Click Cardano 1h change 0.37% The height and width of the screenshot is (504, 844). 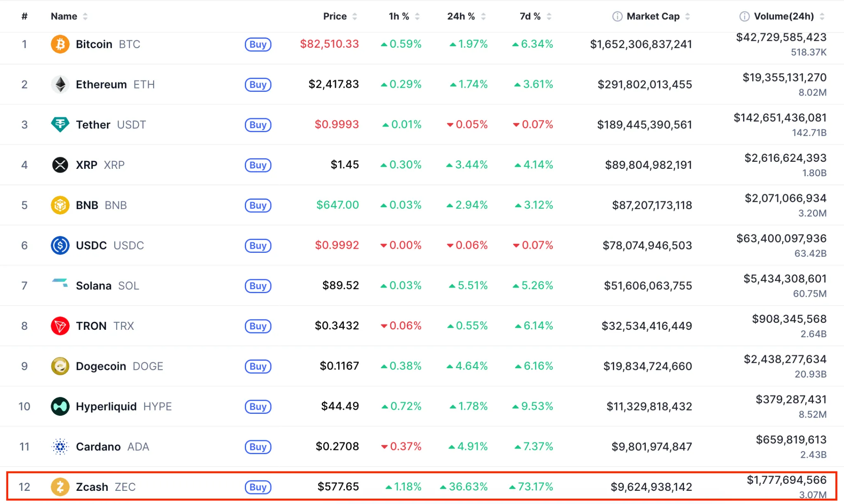401,446
